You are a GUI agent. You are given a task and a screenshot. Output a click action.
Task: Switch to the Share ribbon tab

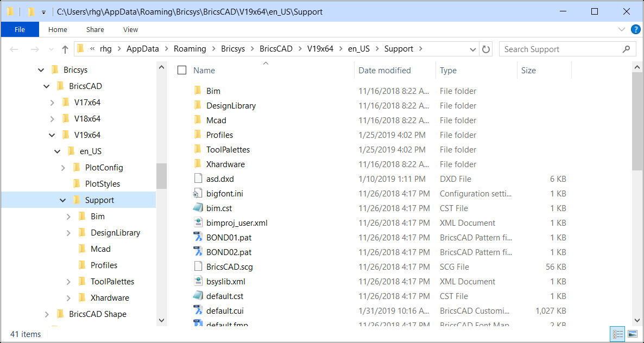pos(95,29)
